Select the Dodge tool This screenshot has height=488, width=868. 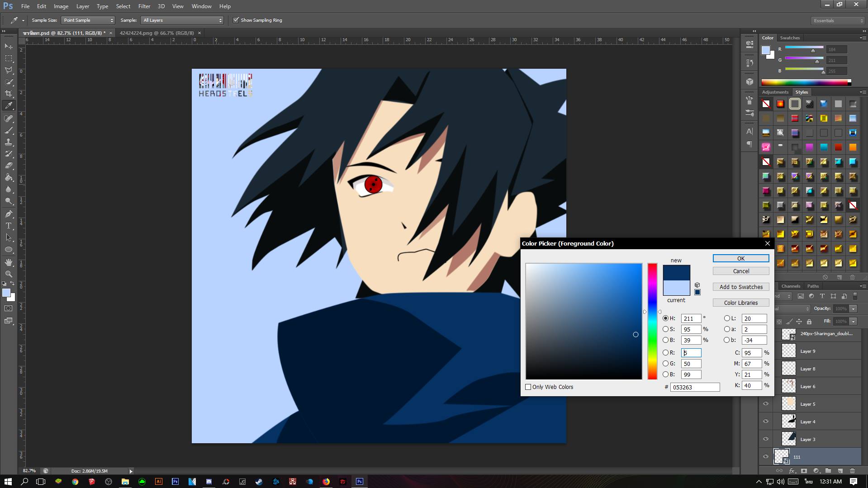tap(9, 201)
